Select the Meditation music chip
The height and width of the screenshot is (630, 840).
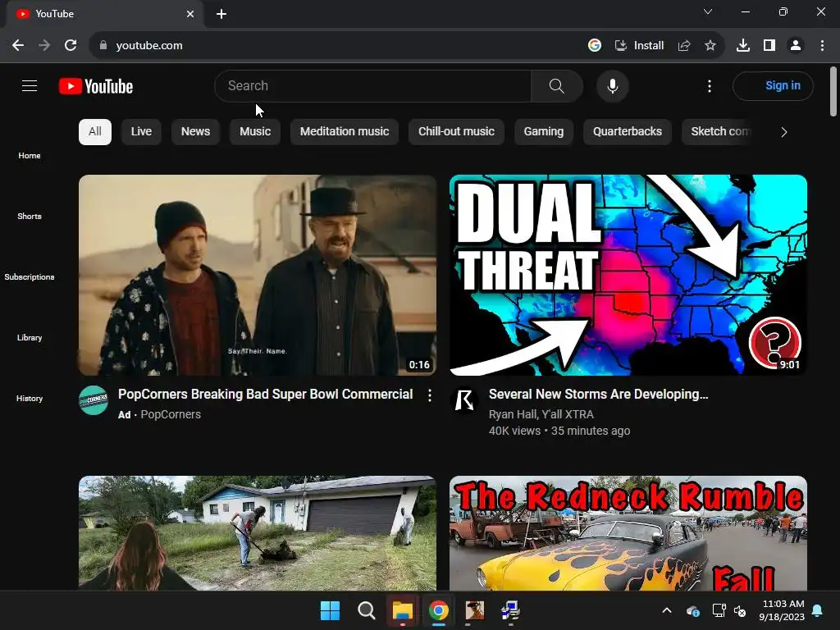[345, 132]
